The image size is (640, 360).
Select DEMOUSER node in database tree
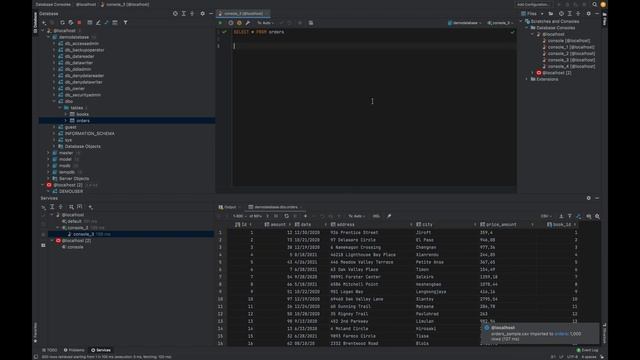pyautogui.click(x=71, y=191)
